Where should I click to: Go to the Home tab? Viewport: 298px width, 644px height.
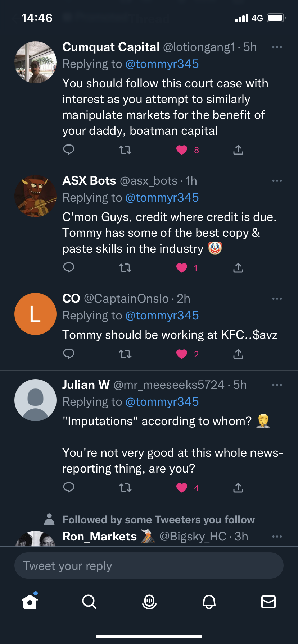click(x=30, y=601)
